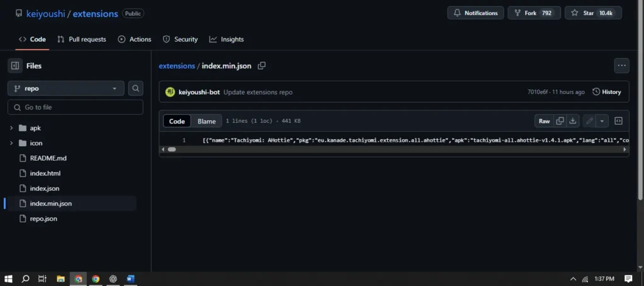Open the repo branch dropdown
The height and width of the screenshot is (286, 644).
(x=66, y=89)
